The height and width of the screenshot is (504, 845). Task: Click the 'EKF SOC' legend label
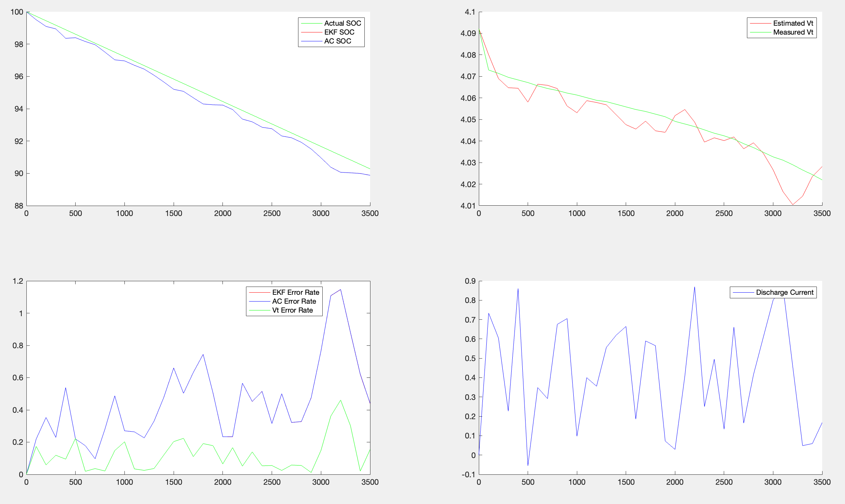pyautogui.click(x=339, y=32)
